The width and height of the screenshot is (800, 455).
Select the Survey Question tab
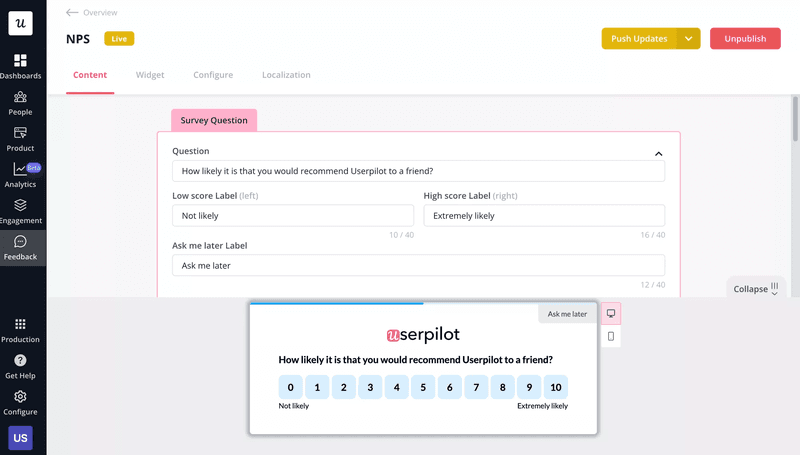click(x=214, y=120)
